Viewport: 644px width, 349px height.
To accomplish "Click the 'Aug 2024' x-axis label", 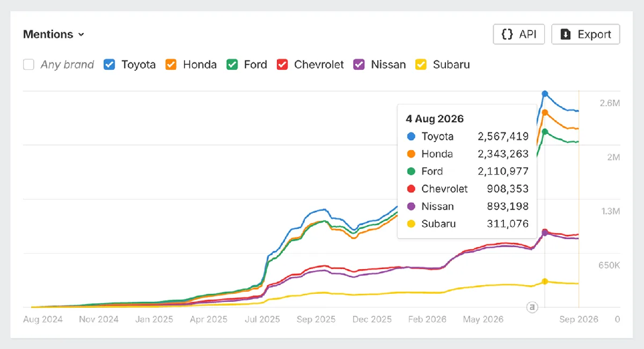I will coord(43,320).
